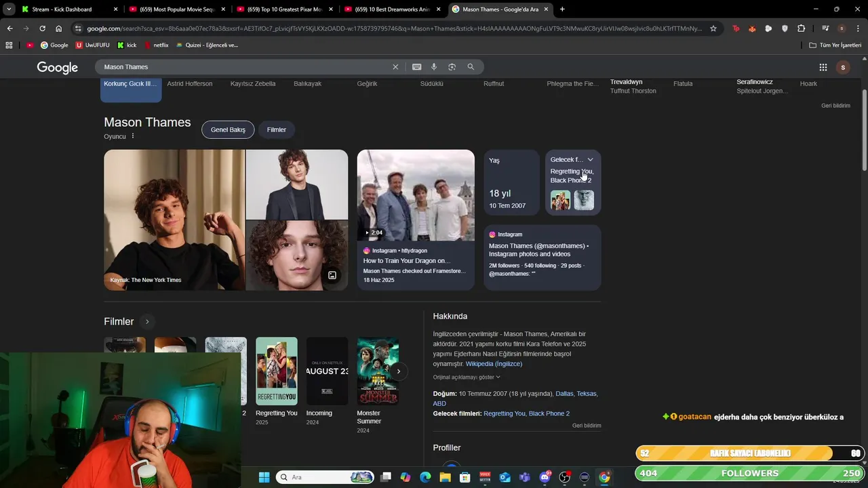Select the Genel Bakış tab
Image resolution: width=868 pixels, height=488 pixels.
228,129
